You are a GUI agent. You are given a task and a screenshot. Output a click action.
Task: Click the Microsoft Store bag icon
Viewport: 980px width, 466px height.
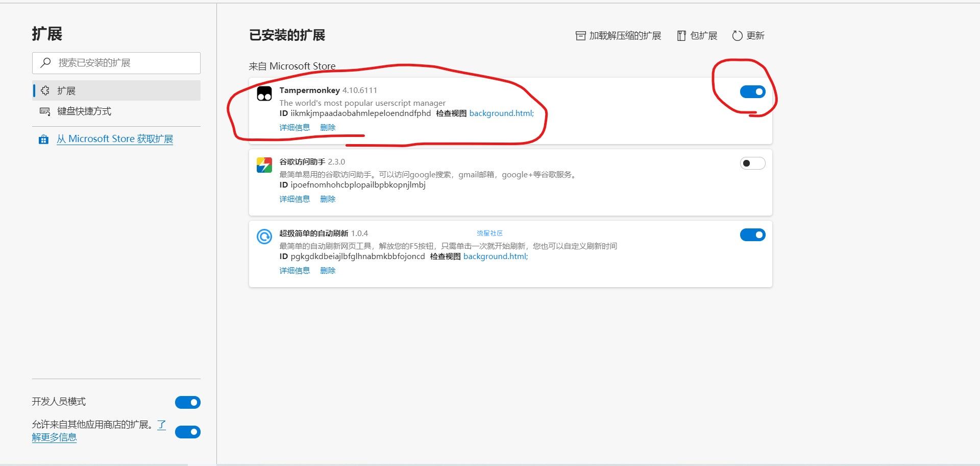(x=43, y=139)
